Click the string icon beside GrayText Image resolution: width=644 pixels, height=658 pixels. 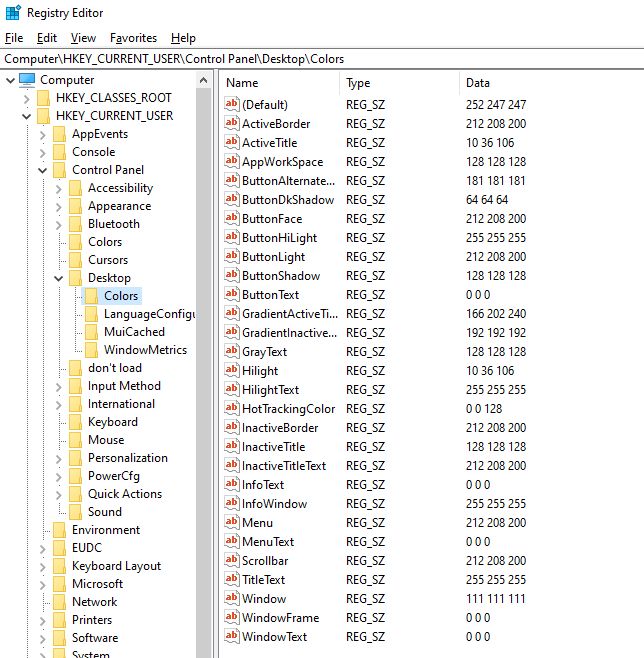(232, 351)
